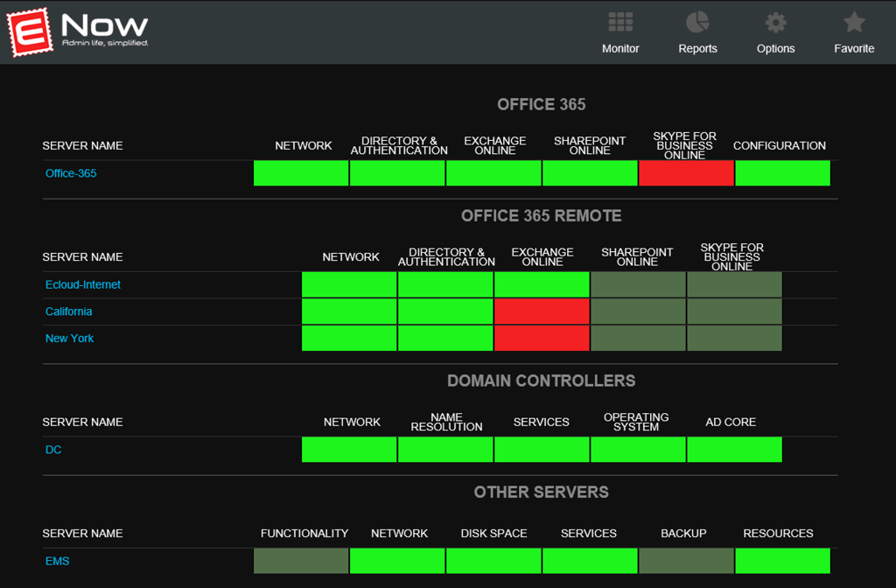Click the OFFICE 365 REMOTE section heading
The image size is (896, 588).
point(541,216)
